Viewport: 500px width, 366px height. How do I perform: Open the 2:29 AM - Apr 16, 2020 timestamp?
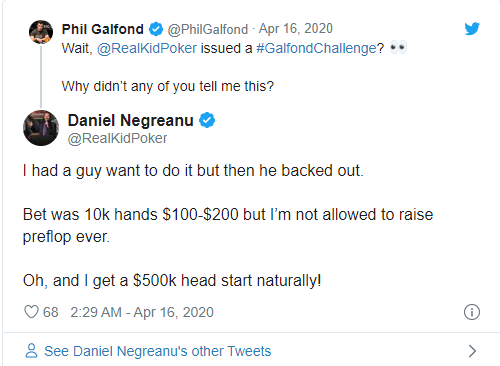142,312
